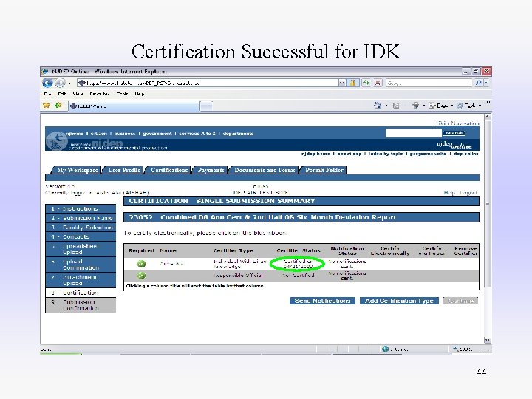
Task: Open the zoom level dropdown in status bar
Action: (x=480, y=349)
